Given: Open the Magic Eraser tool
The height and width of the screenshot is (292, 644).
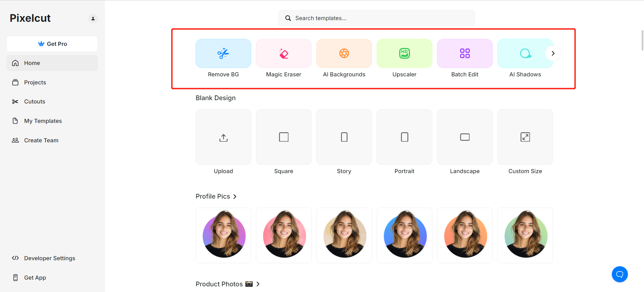Looking at the screenshot, I should click(284, 53).
